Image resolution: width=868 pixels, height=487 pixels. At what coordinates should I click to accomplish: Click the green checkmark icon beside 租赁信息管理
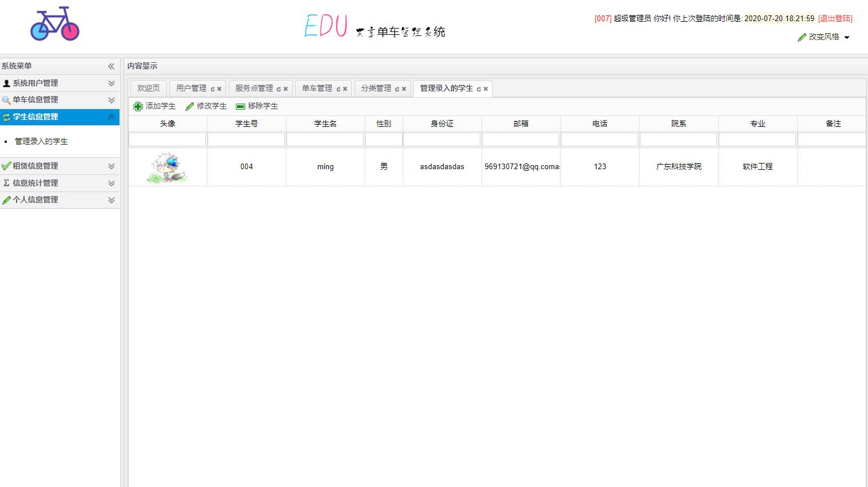[7, 166]
